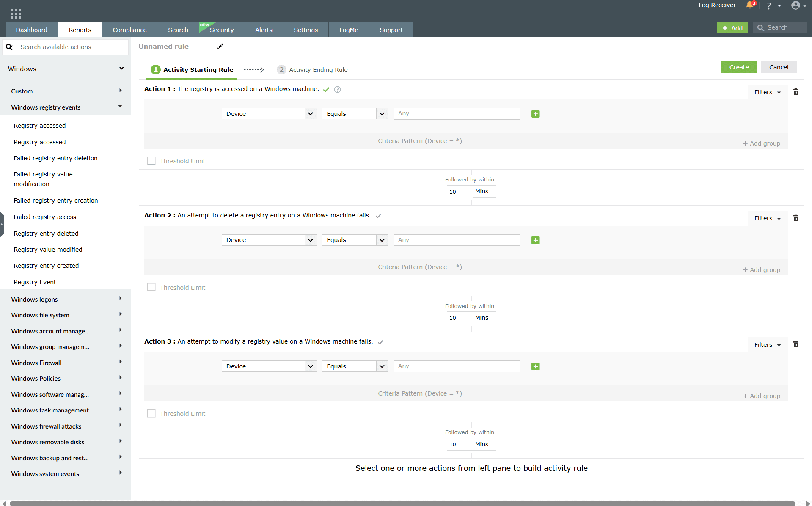Delete Action 1 with its trash icon
The image size is (812, 506).
pyautogui.click(x=795, y=91)
